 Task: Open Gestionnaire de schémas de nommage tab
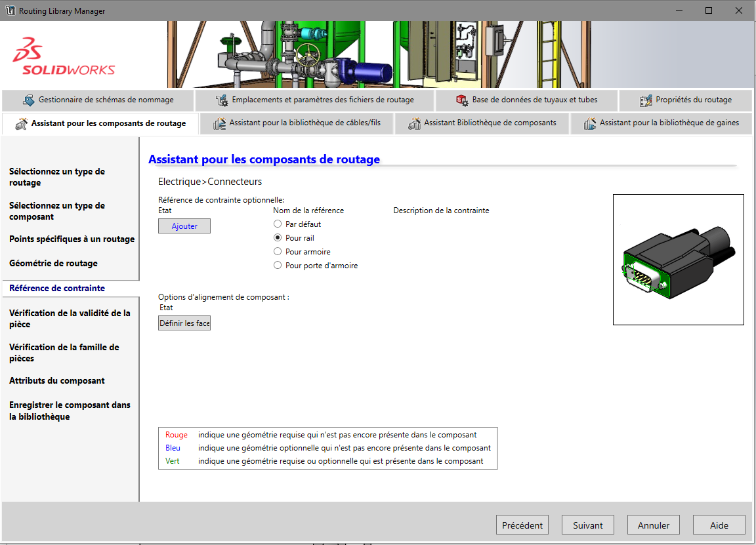[x=98, y=100]
